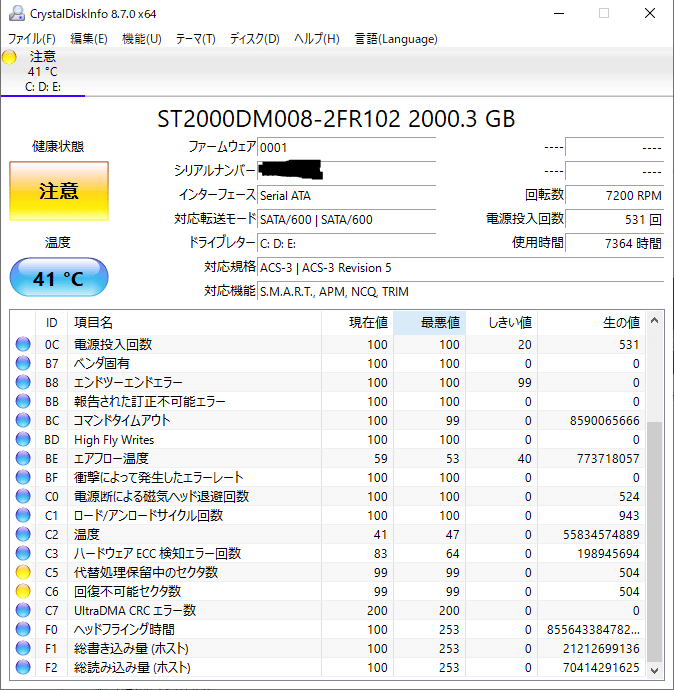Click the blue status icon for attribute C0
Image resolution: width=674 pixels, height=690 pixels.
[x=23, y=496]
